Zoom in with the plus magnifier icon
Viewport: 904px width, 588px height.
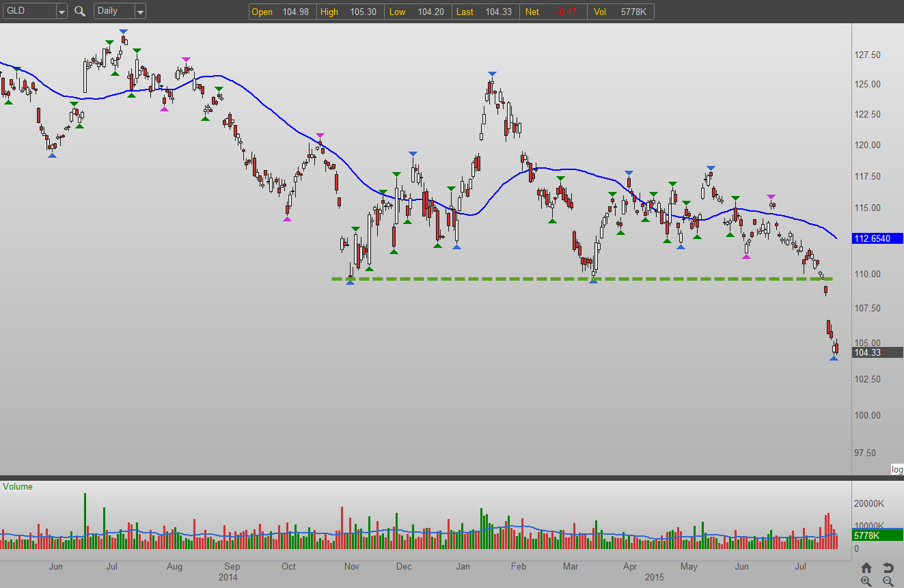[x=866, y=581]
